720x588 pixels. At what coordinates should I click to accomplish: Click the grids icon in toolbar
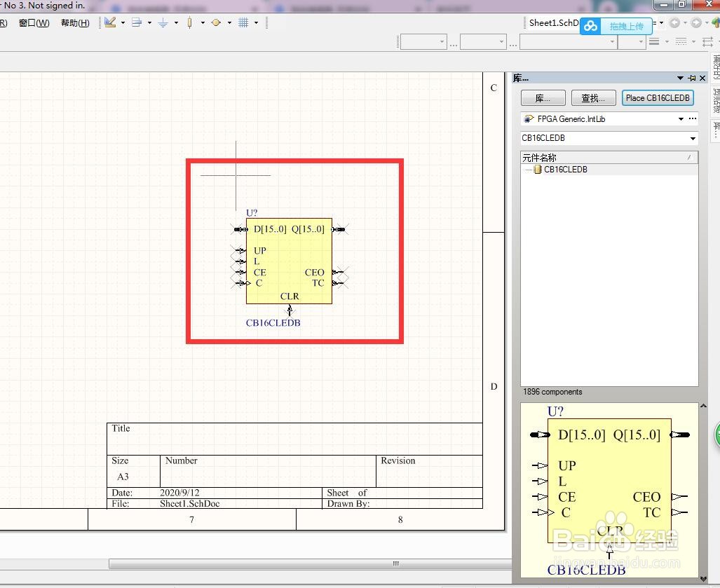coord(243,22)
